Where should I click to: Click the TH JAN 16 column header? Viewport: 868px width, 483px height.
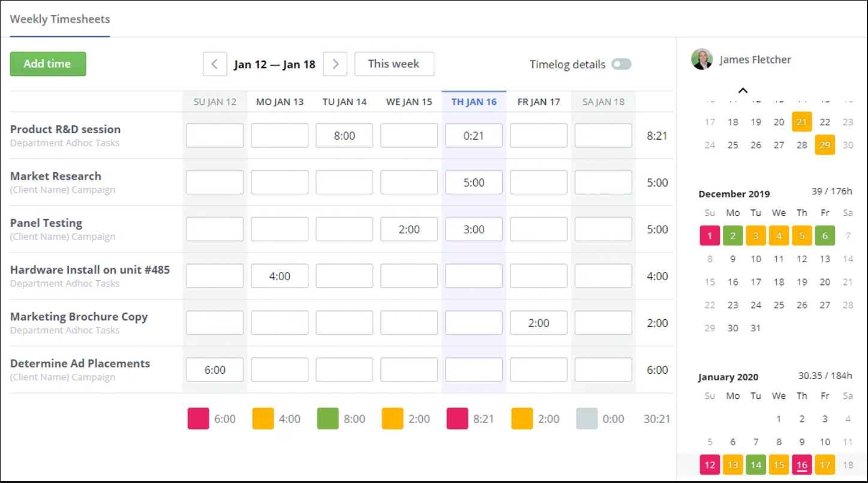pos(474,102)
